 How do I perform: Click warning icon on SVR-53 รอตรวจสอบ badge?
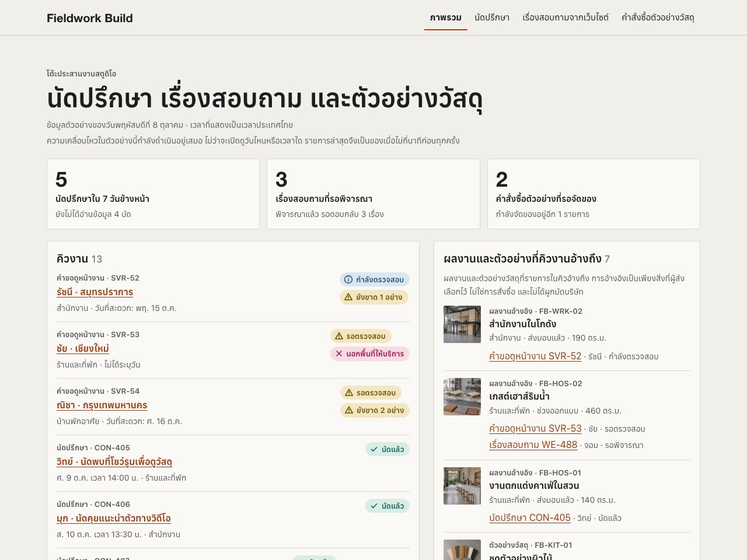coord(339,336)
